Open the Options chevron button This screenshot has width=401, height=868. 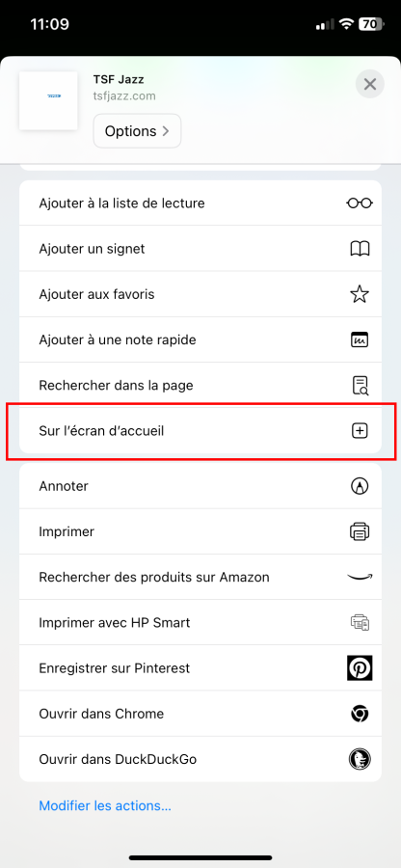click(137, 131)
